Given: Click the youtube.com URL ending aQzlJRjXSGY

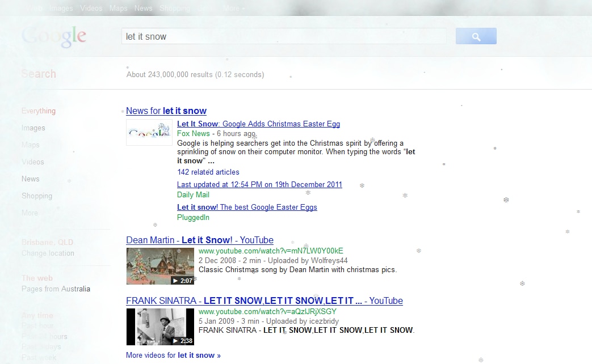Looking at the screenshot, I should 267,312.
